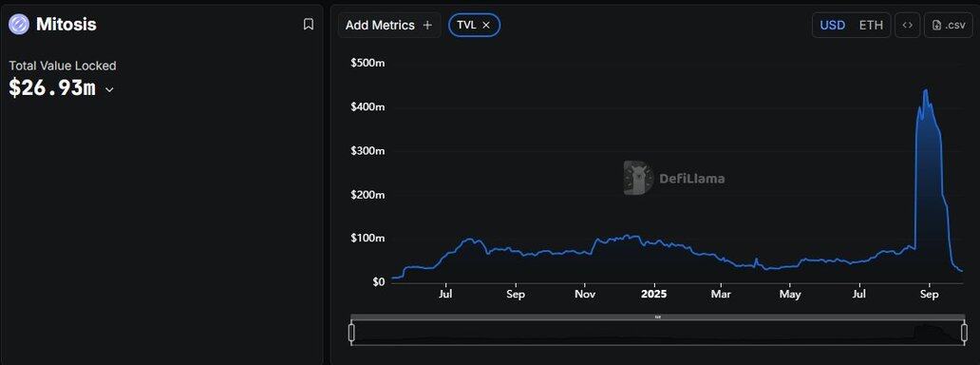Click the Total Value Locked label

pos(63,66)
